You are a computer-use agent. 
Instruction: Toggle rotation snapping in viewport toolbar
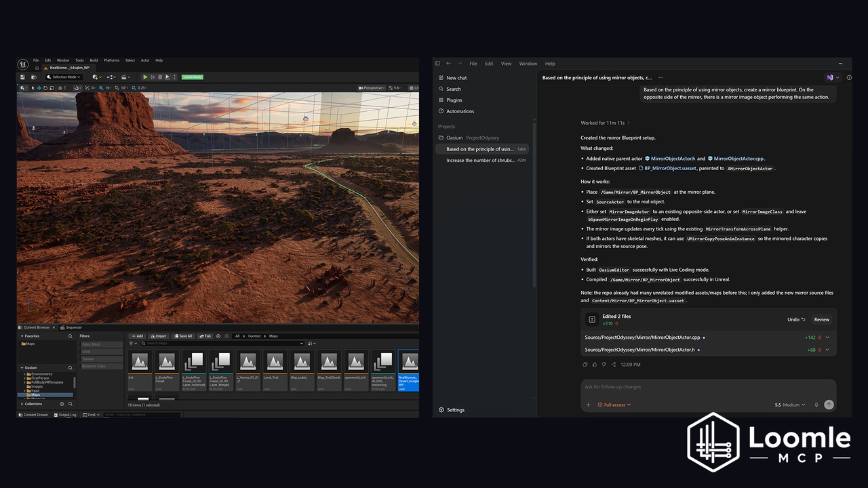pyautogui.click(x=117, y=88)
